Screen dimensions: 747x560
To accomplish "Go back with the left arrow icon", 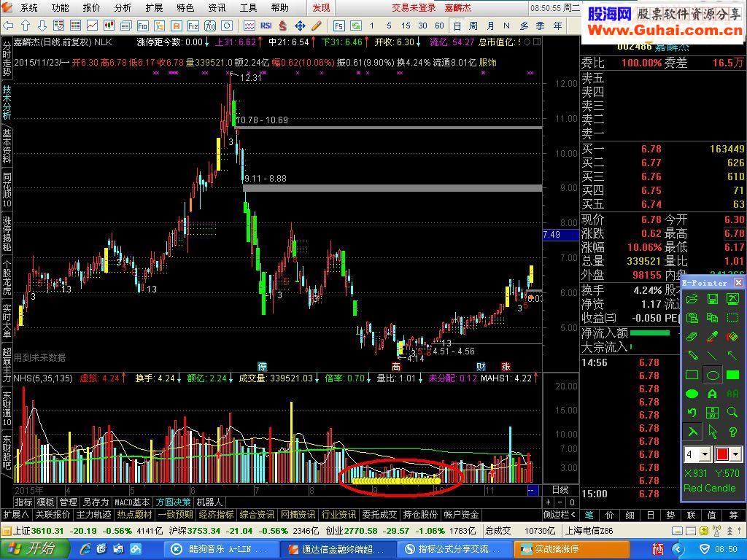I will point(8,26).
